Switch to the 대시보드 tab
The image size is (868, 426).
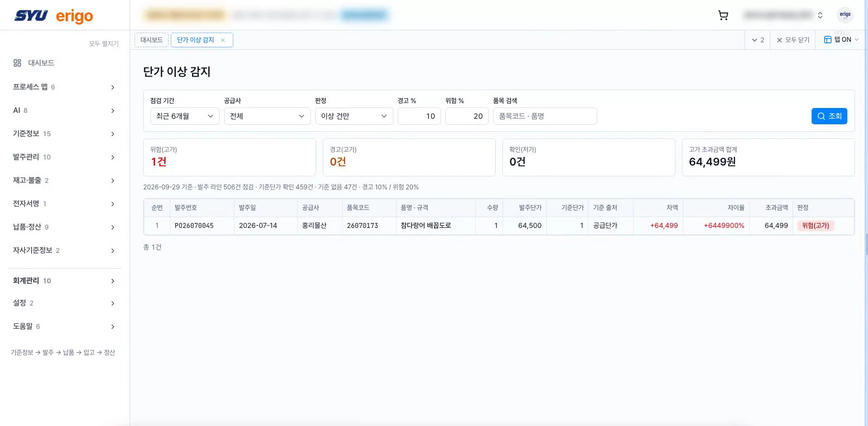[151, 40]
